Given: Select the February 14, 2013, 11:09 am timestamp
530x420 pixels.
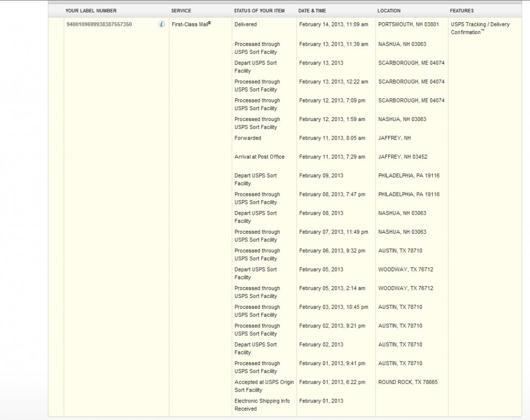Looking at the screenshot, I should pos(333,24).
